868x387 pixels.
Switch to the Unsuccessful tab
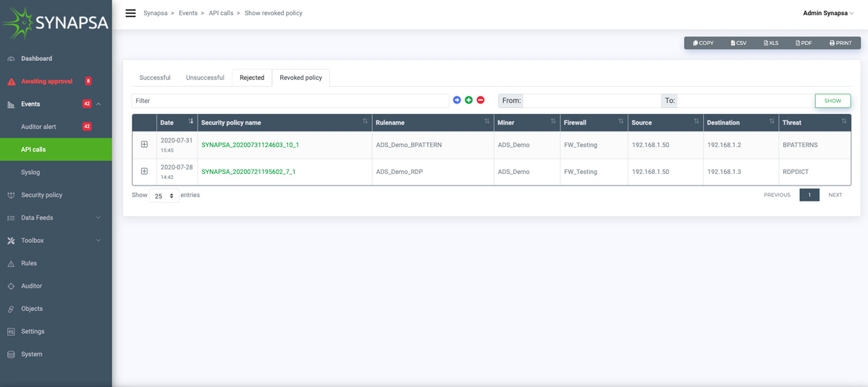pos(205,78)
